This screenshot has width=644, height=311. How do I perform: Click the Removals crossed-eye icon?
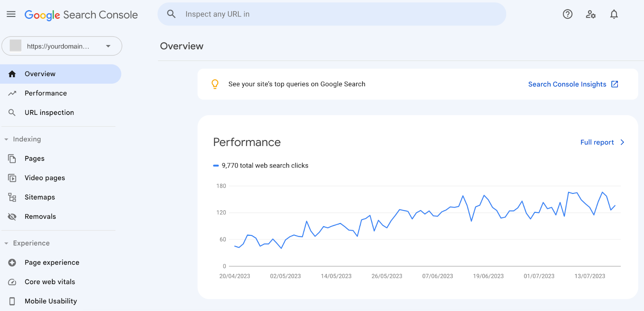(12, 217)
